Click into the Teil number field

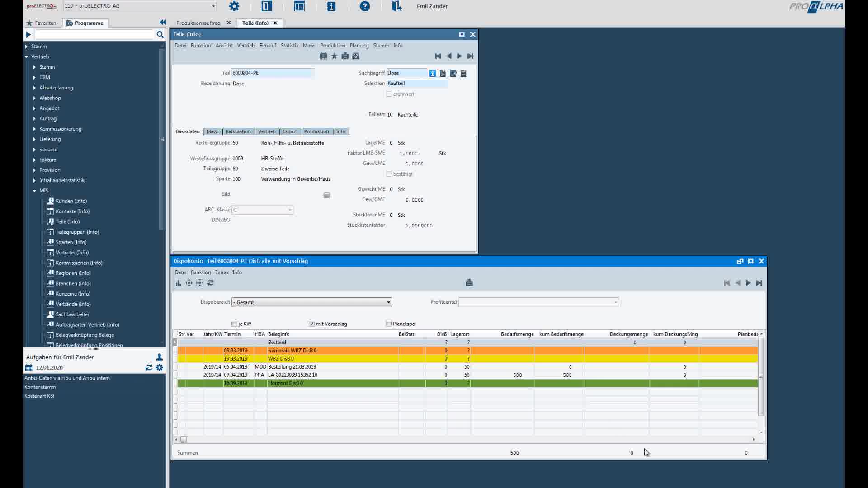pos(273,73)
